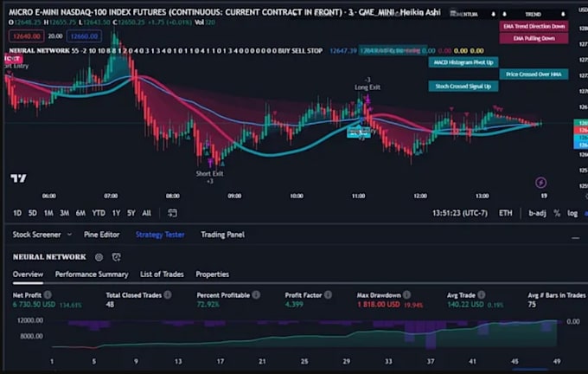Click the Stoch Crossed Signal Up label
This screenshot has width=588, height=374.
(x=463, y=87)
